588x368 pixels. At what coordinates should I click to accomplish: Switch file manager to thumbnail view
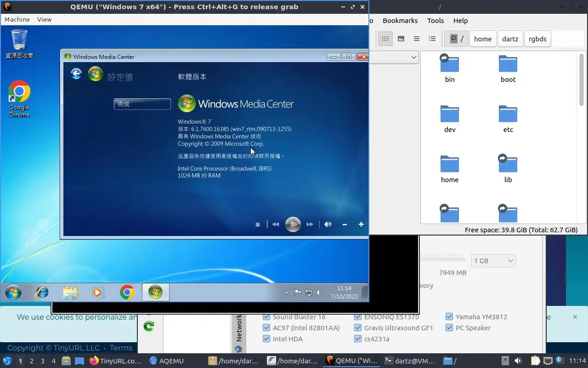click(401, 39)
